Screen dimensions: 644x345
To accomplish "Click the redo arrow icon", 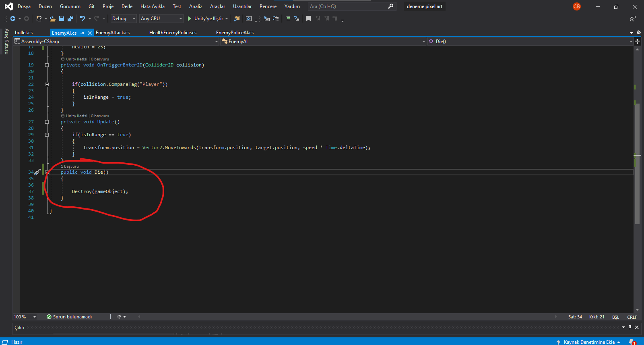I will tap(97, 19).
